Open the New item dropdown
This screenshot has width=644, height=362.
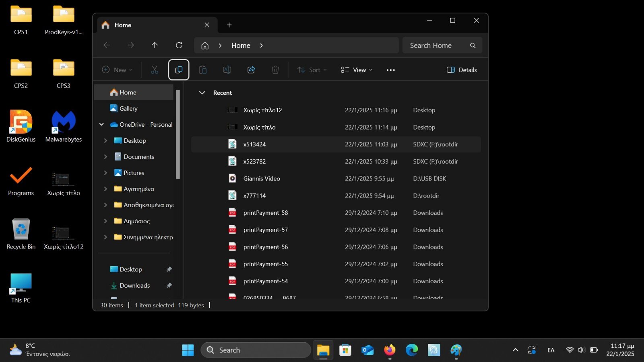117,70
